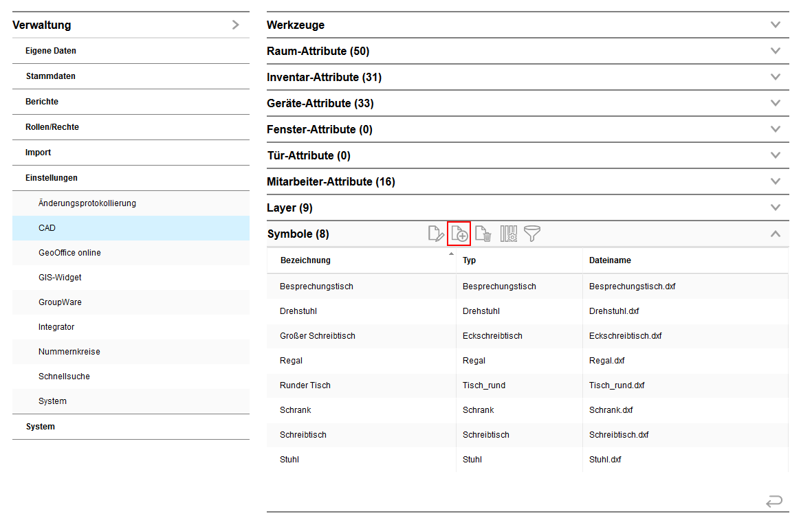Viewport: 812px width, 516px height.
Task: Click the Verwaltung chevron arrow
Action: coord(236,25)
